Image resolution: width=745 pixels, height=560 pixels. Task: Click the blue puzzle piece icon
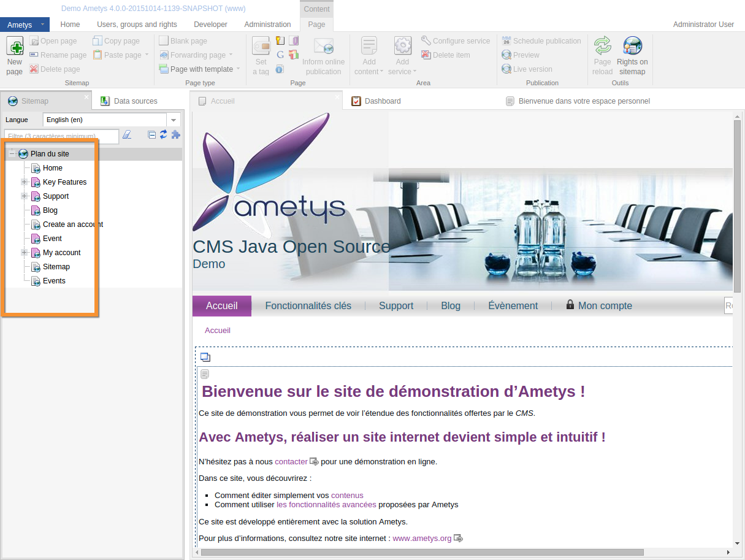click(175, 135)
